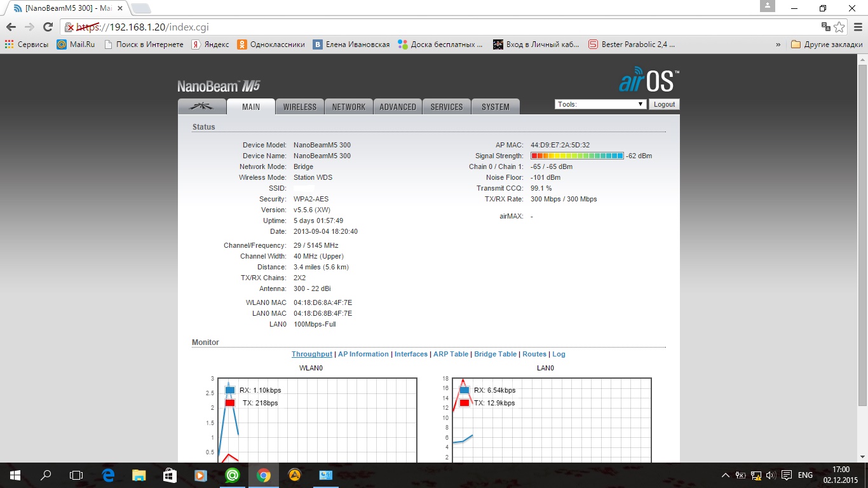Show hidden system tray icons

726,475
